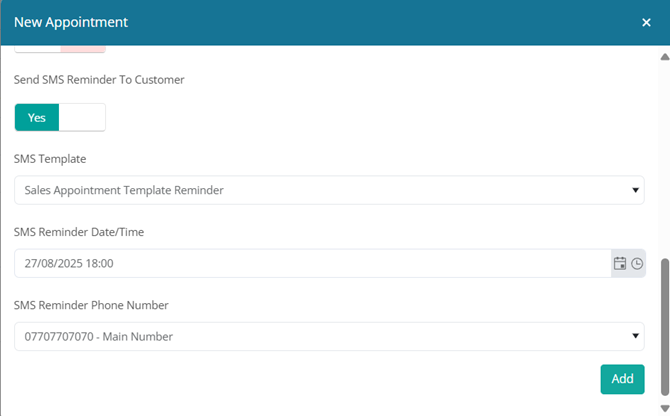Open the clock time picker icon
This screenshot has width=670, height=416.
(x=637, y=264)
